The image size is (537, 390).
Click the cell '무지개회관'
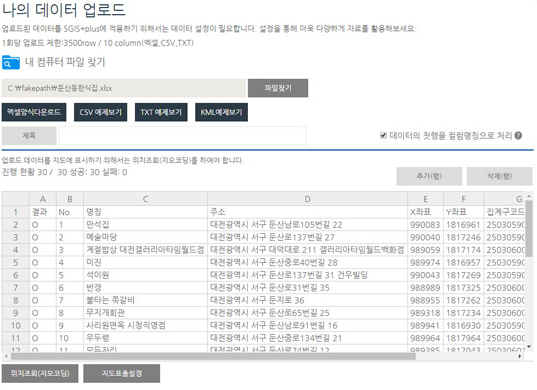click(x=145, y=313)
